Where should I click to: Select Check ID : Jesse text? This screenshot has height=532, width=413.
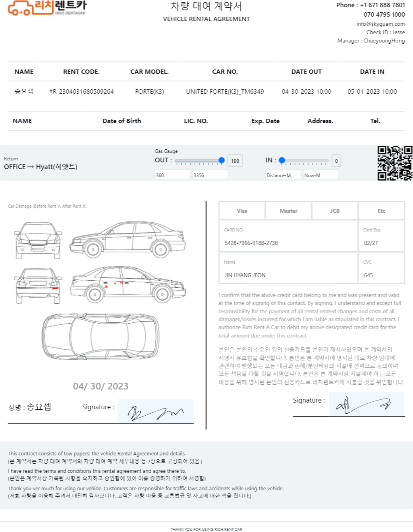pos(386,33)
